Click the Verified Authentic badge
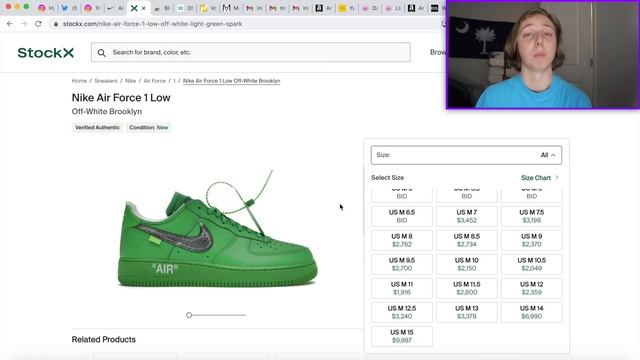Image resolution: width=640 pixels, height=360 pixels. coord(97,127)
